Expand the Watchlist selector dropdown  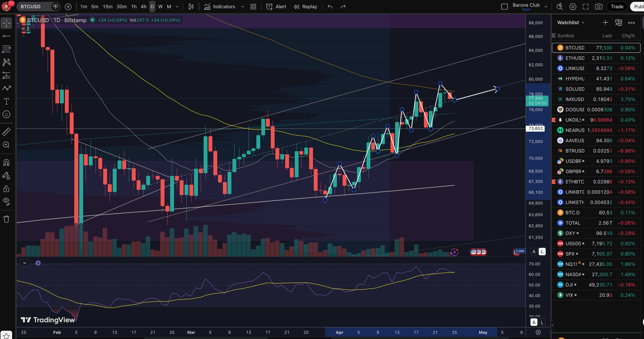pyautogui.click(x=571, y=23)
